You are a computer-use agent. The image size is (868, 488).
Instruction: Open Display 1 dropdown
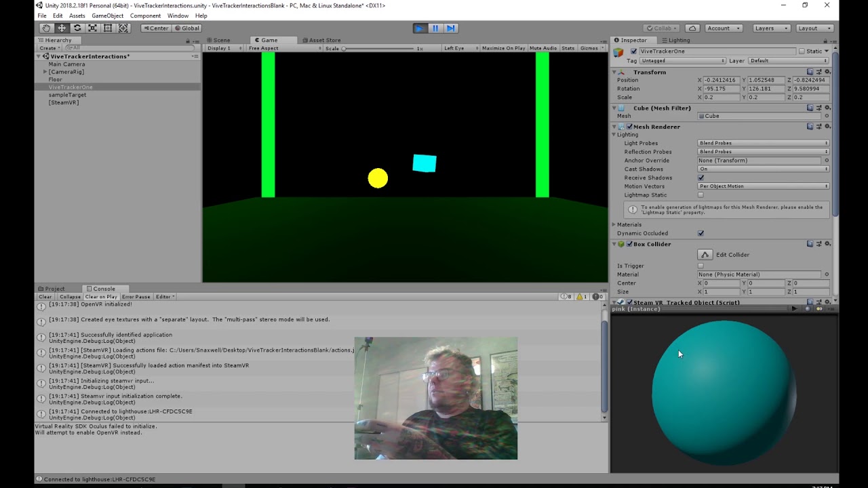(x=224, y=48)
